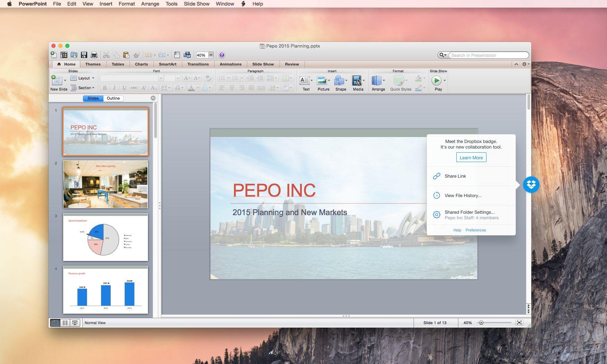Start slideshow with Play icon
Image resolution: width=607 pixels, height=364 pixels.
[x=436, y=81]
